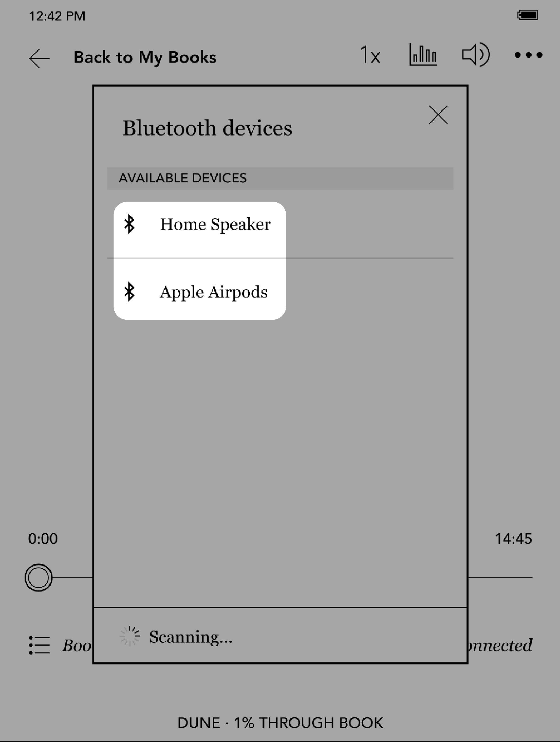This screenshot has height=742, width=560.
Task: Dismiss the Bluetooth devices popup
Action: pos(438,115)
